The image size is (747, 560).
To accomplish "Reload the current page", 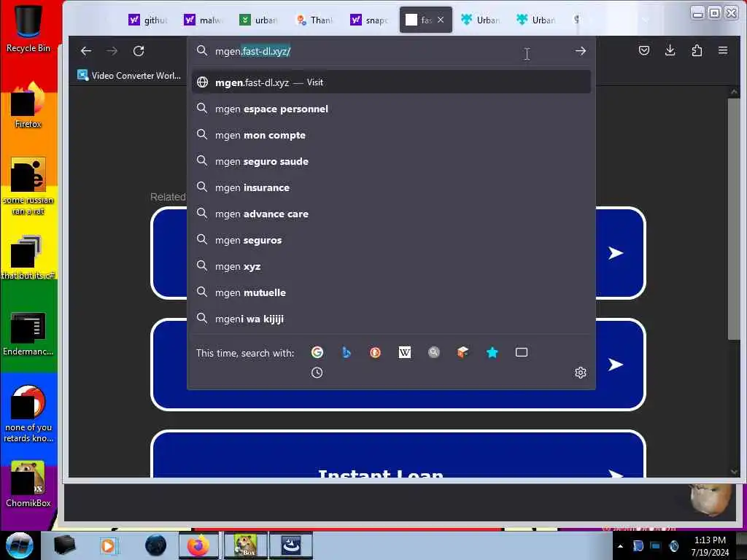I will click(x=139, y=51).
